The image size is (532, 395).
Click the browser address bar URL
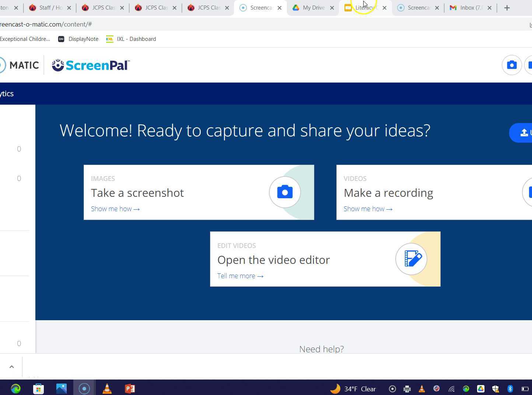(46, 24)
